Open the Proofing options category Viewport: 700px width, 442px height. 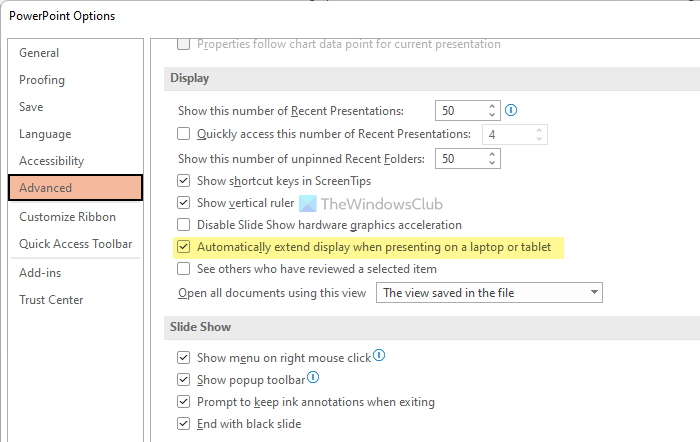click(x=42, y=80)
